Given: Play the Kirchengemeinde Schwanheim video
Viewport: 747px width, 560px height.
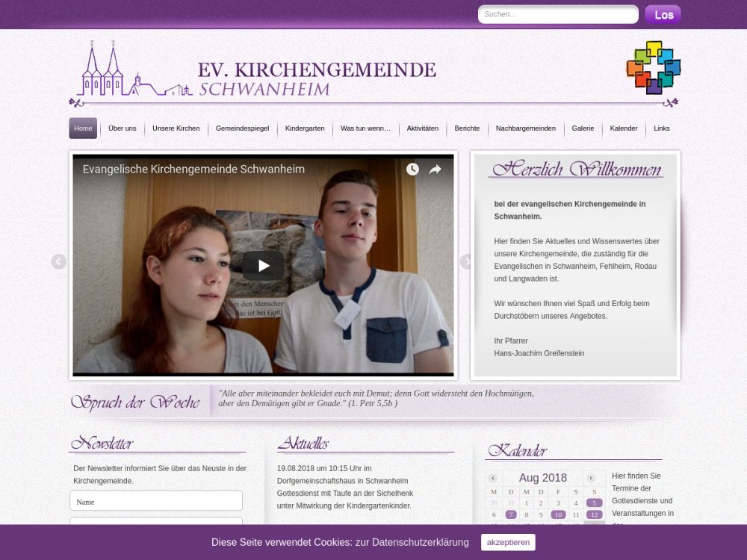Looking at the screenshot, I should (x=263, y=265).
